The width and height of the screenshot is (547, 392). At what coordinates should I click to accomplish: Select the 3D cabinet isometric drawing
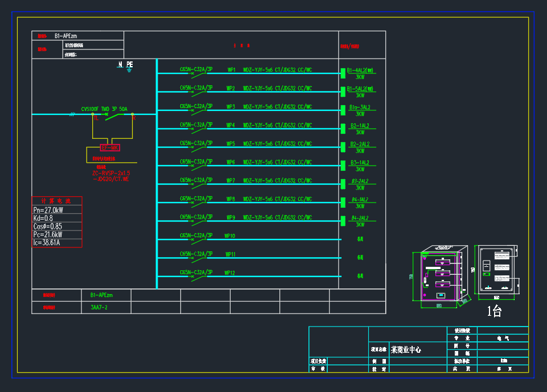click(443, 277)
